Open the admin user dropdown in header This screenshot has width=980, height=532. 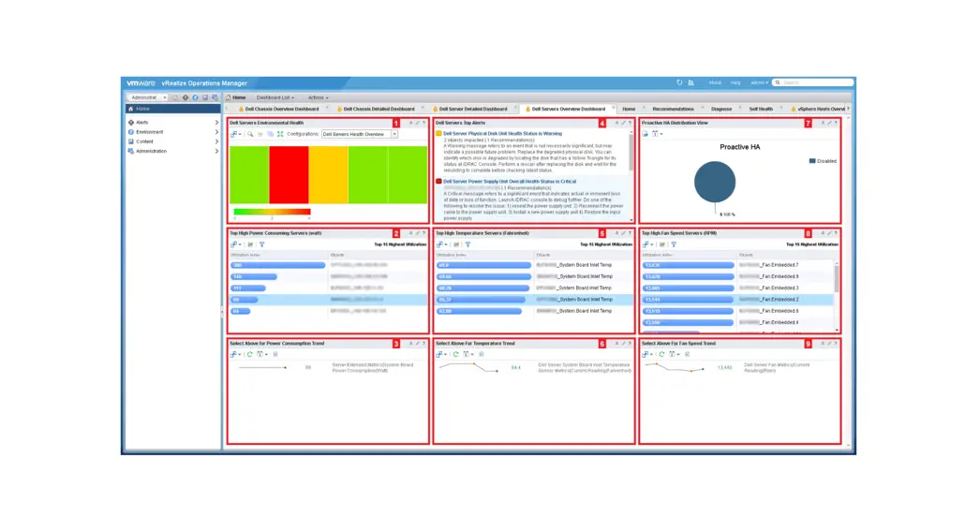click(x=760, y=82)
